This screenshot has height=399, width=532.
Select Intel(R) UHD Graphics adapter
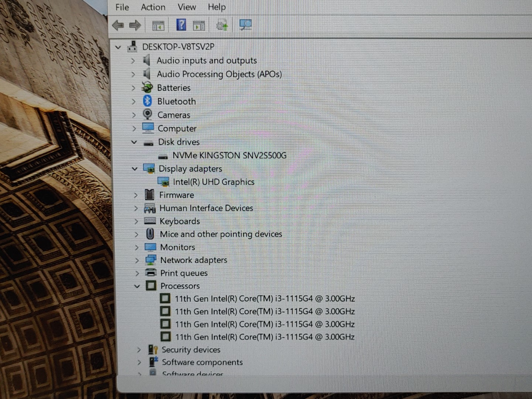click(214, 182)
